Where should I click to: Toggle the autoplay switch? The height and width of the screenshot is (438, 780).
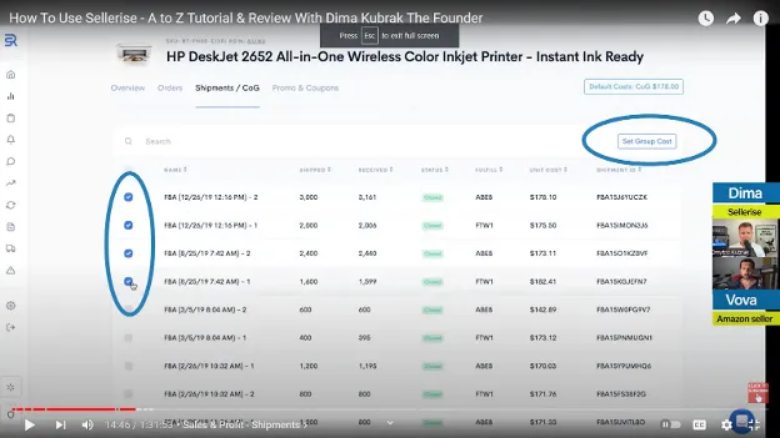[671, 425]
